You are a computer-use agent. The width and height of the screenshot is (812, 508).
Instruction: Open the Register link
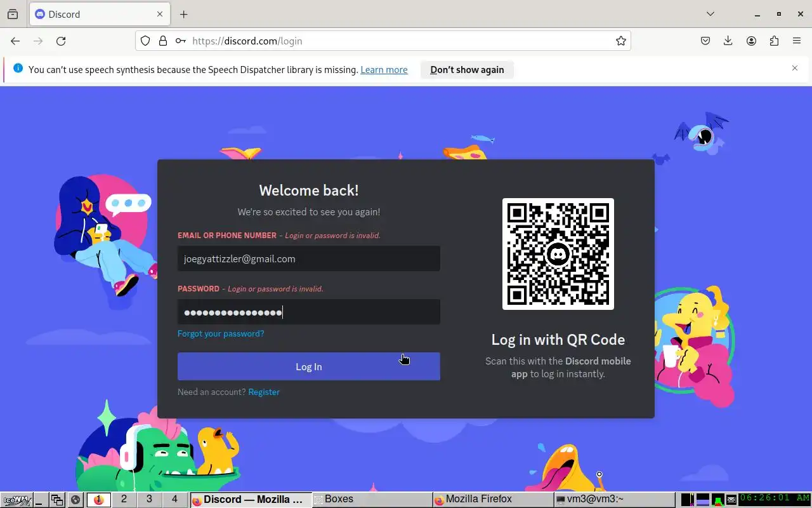coord(264,392)
